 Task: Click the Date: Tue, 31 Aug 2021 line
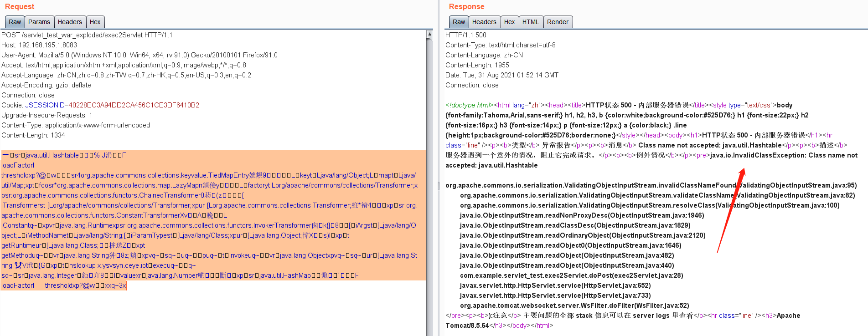(502, 75)
